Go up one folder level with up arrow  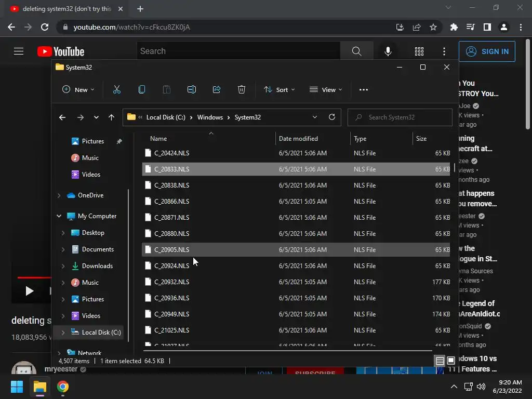click(111, 117)
